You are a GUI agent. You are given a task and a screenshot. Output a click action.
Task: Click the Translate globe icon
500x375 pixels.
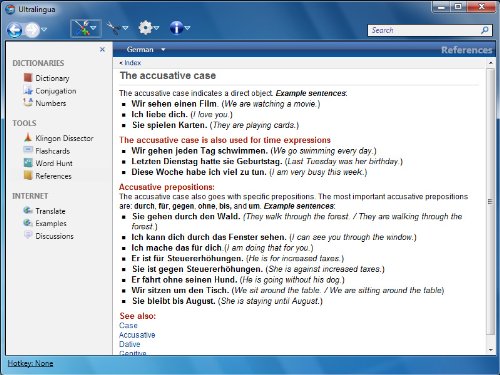click(x=28, y=210)
